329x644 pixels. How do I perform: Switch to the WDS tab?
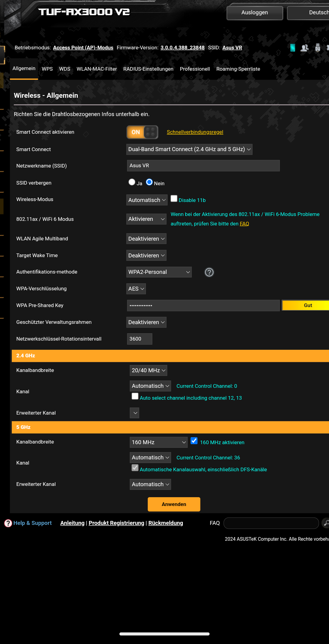click(65, 69)
